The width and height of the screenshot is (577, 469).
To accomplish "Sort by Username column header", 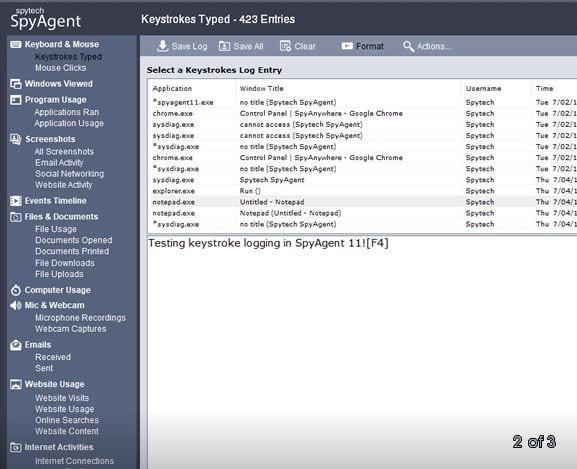I will 484,88.
